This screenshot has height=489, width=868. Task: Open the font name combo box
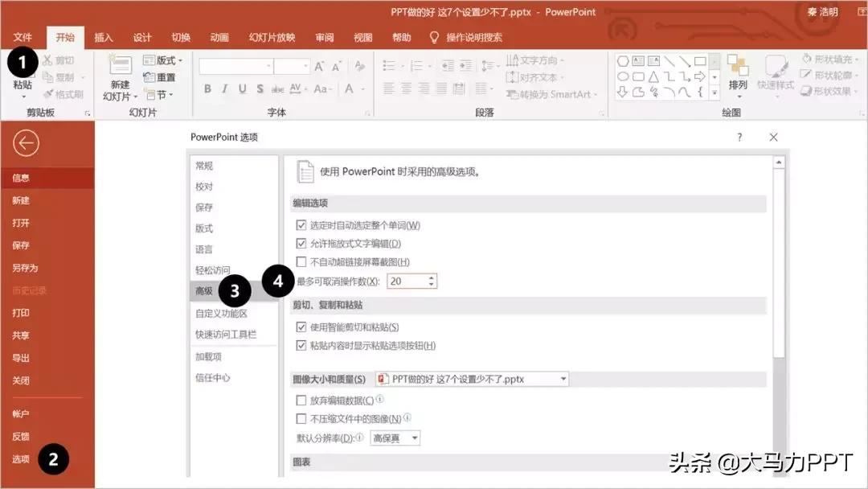point(235,66)
